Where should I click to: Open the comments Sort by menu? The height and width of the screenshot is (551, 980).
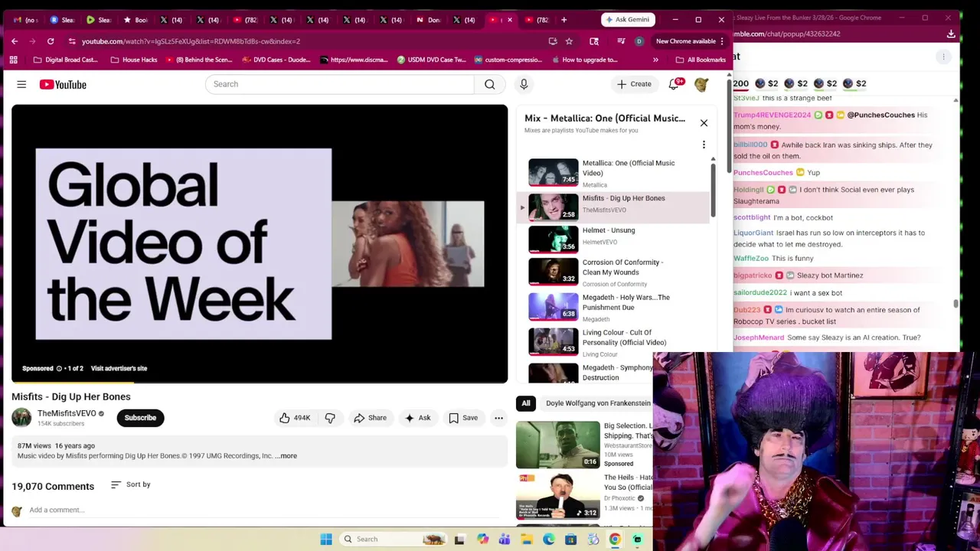[x=130, y=484]
